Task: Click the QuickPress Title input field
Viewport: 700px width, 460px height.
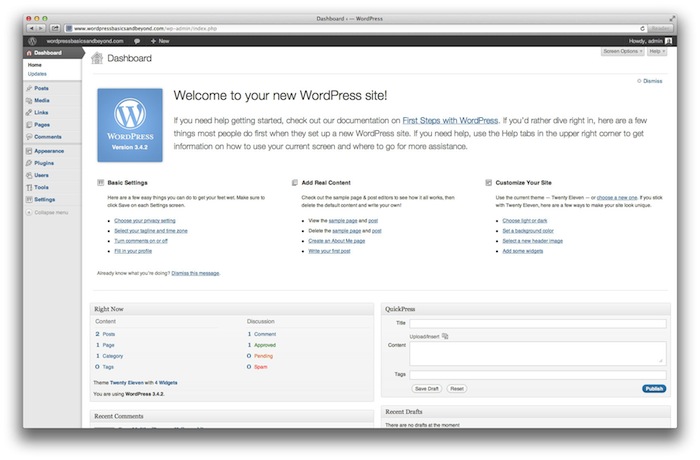Action: pos(538,323)
